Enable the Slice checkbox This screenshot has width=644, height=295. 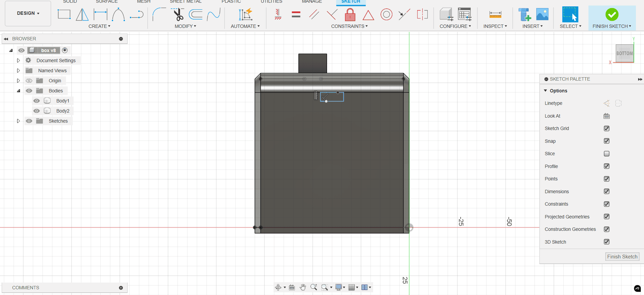[x=607, y=154]
